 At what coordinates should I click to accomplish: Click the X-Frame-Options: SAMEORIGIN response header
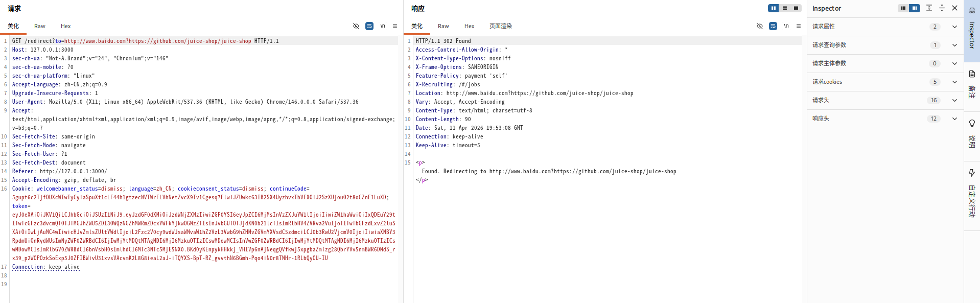click(x=457, y=67)
